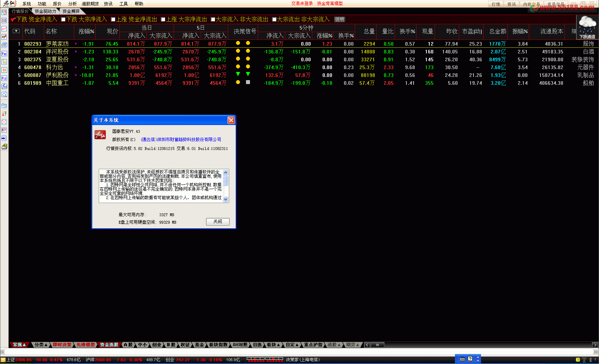Open the candlestick chart sidebar icon

4,37
